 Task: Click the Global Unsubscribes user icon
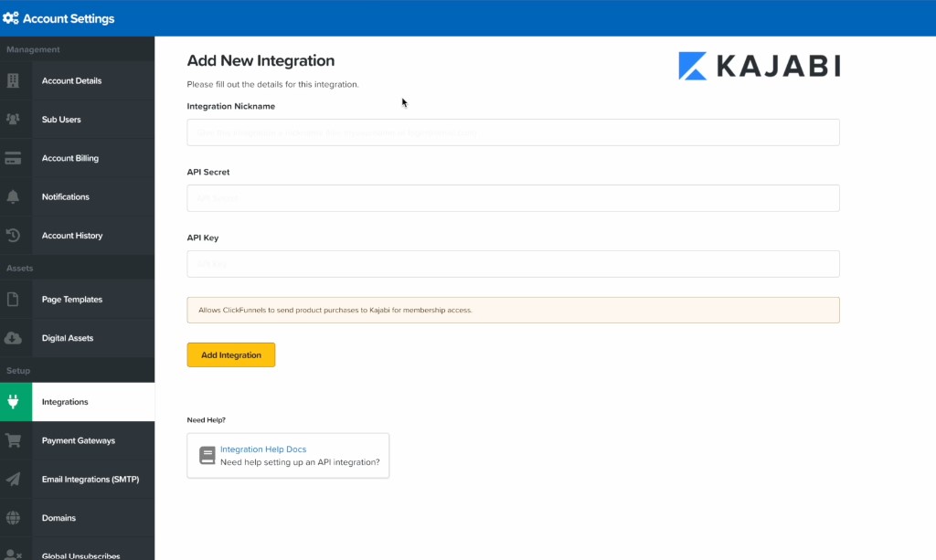tap(13, 555)
